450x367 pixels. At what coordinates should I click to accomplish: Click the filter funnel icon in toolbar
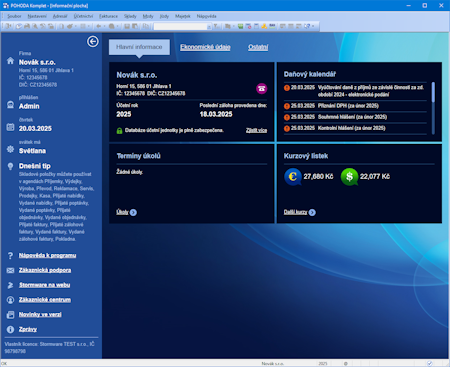coord(216,26)
